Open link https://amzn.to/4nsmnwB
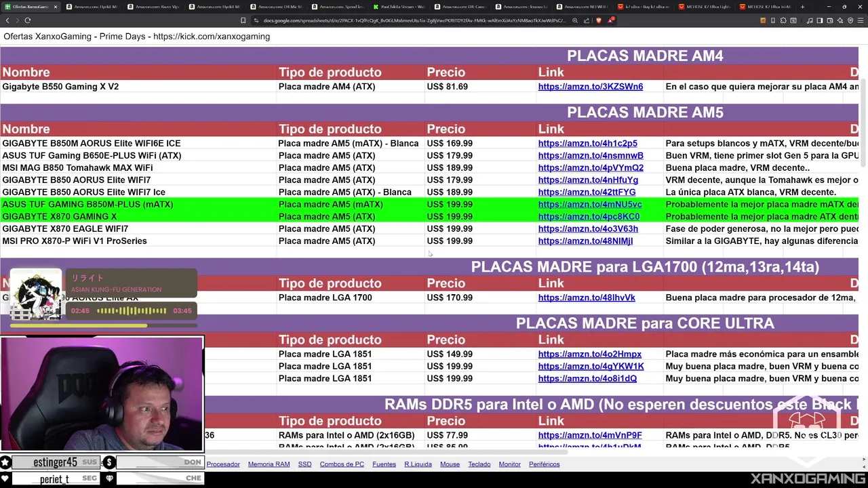868x488 pixels. point(591,156)
